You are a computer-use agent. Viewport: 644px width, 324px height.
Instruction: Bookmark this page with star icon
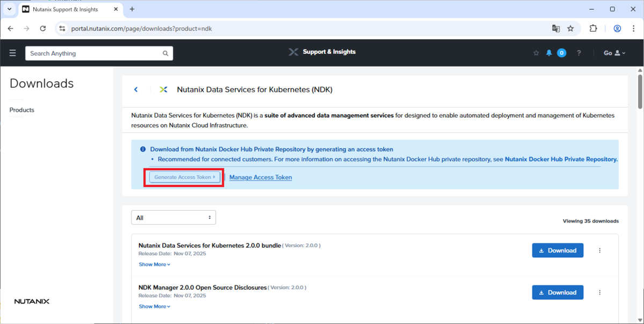click(x=570, y=28)
